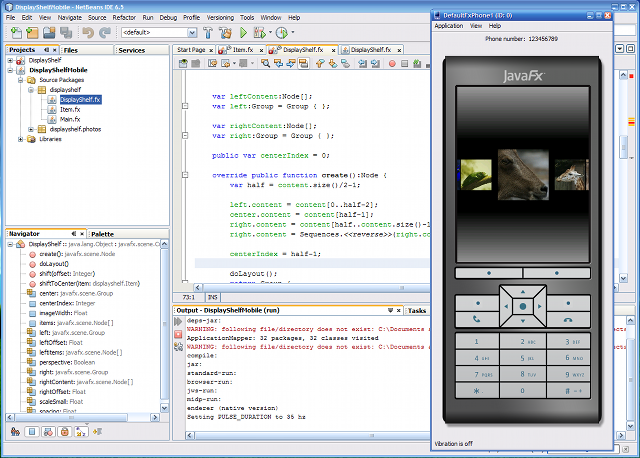Click the Undo arrow icon

[x=88, y=32]
